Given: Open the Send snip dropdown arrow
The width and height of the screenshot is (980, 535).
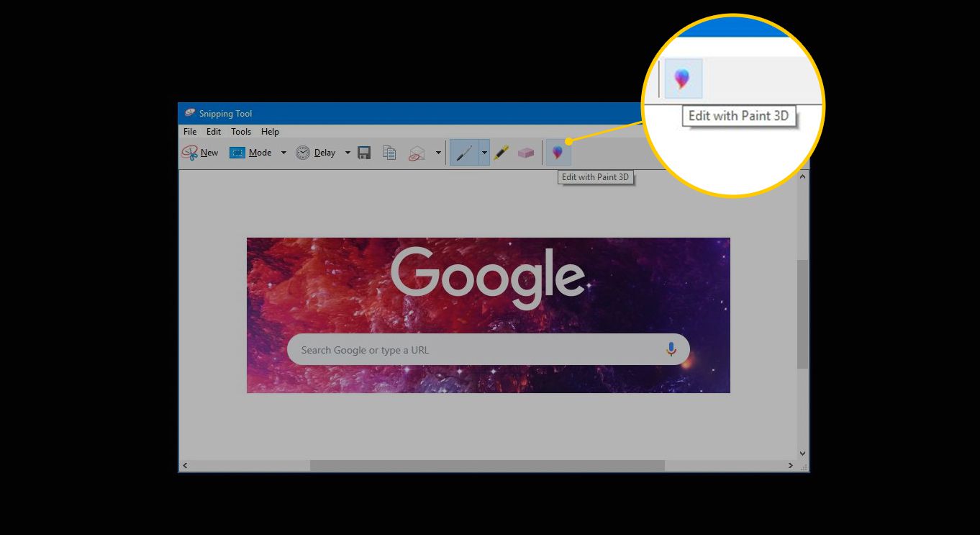Looking at the screenshot, I should tap(438, 153).
